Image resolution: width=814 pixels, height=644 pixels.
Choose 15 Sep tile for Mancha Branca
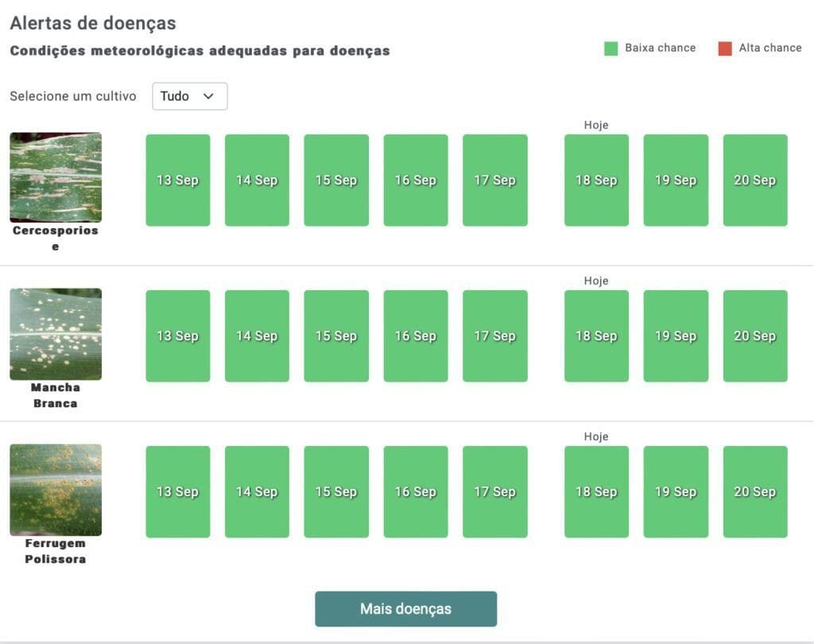point(336,336)
